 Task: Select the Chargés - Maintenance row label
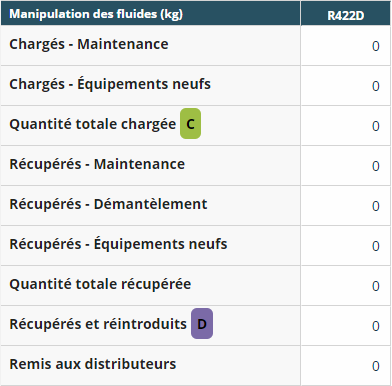click(x=89, y=44)
